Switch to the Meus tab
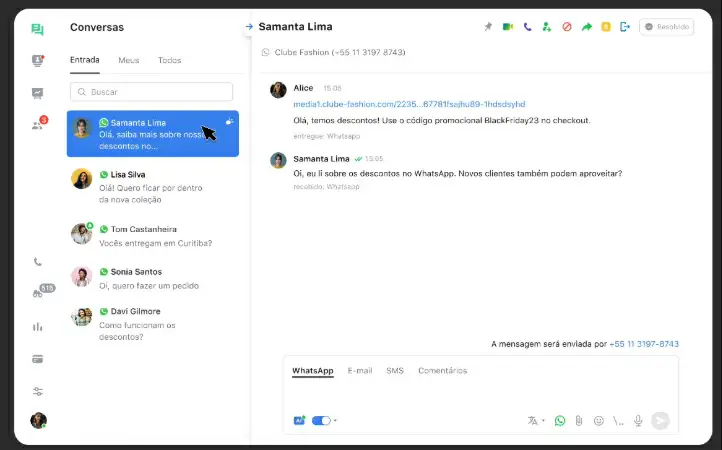 point(128,60)
